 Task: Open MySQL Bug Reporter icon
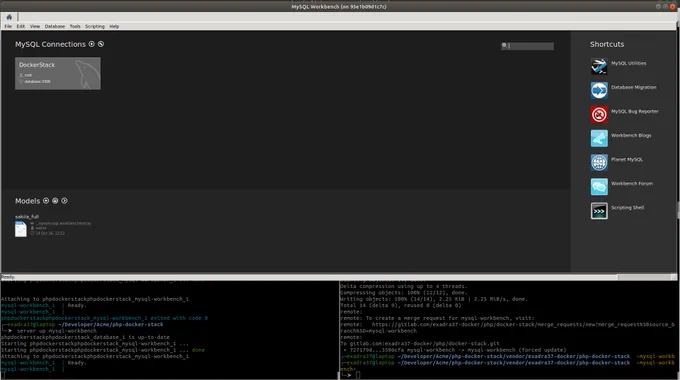coord(599,115)
